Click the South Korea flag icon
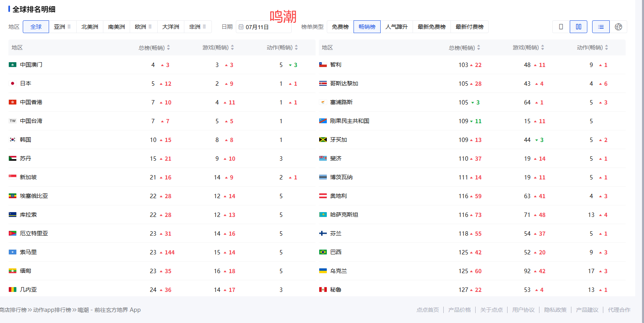The image size is (644, 323). point(12,140)
